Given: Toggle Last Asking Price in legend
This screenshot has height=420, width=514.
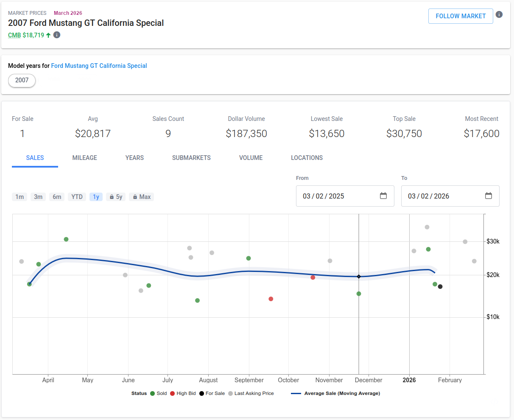Looking at the screenshot, I should 251,393.
